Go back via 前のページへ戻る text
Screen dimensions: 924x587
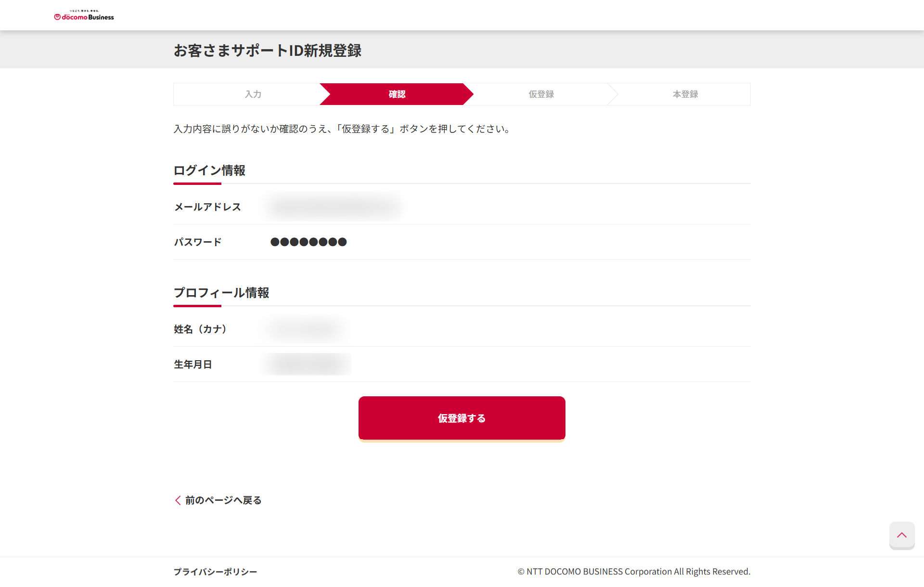pyautogui.click(x=223, y=500)
